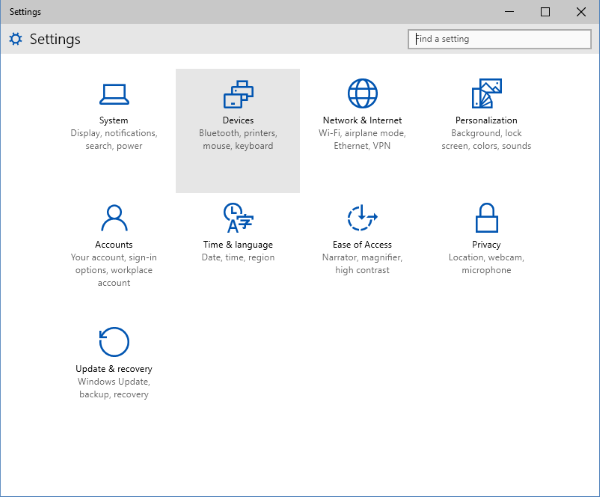
Task: Click the 'Network & Internet' label
Action: coord(362,121)
